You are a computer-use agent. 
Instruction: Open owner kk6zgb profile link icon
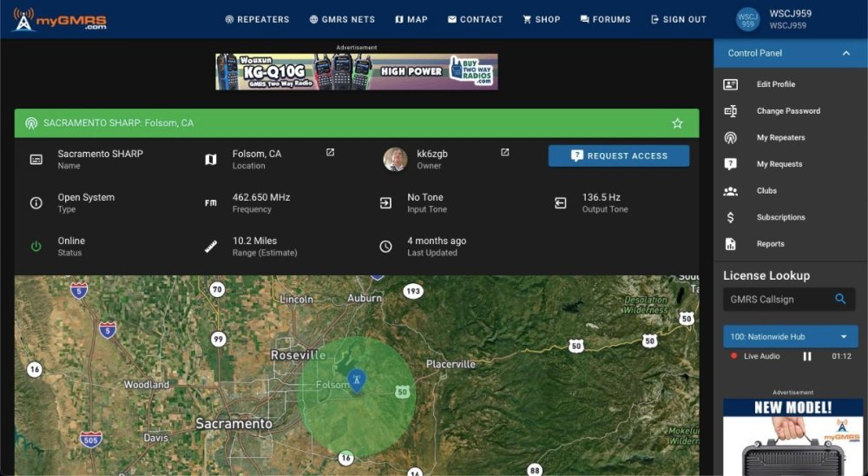pos(505,153)
